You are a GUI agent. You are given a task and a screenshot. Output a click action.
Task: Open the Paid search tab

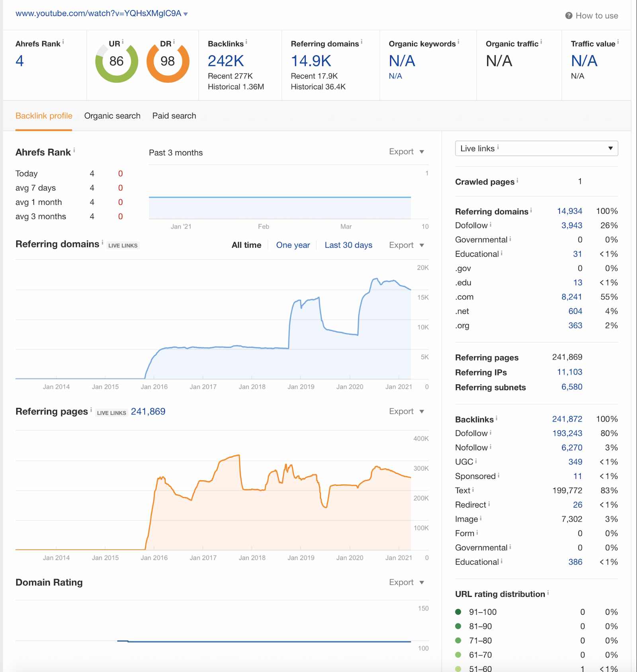[174, 116]
